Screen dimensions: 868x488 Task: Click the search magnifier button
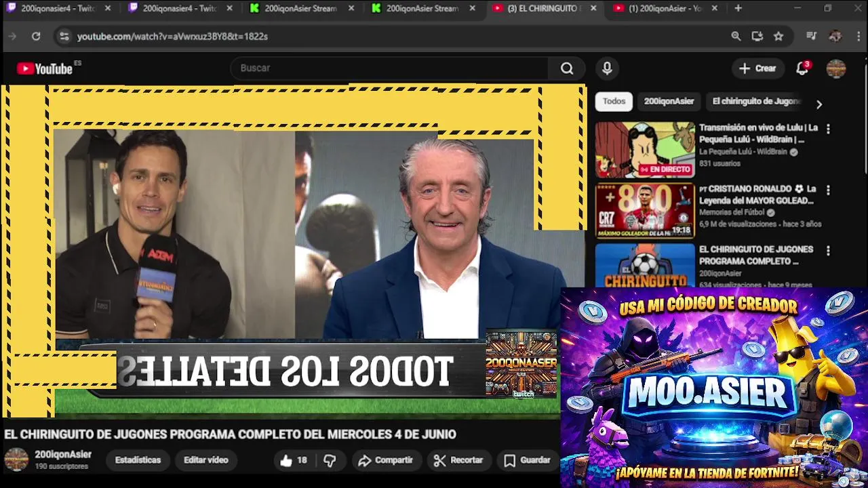pyautogui.click(x=567, y=68)
